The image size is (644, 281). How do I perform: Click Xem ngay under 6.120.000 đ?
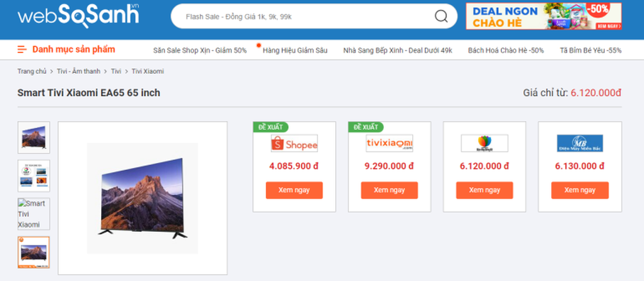[x=485, y=190]
